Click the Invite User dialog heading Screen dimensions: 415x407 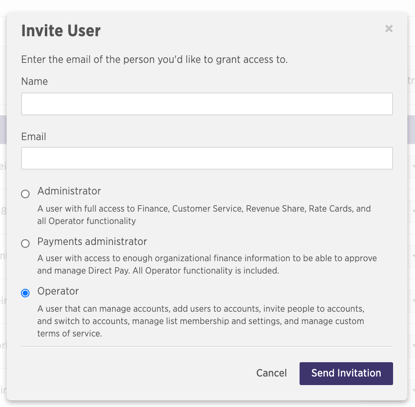point(61,31)
